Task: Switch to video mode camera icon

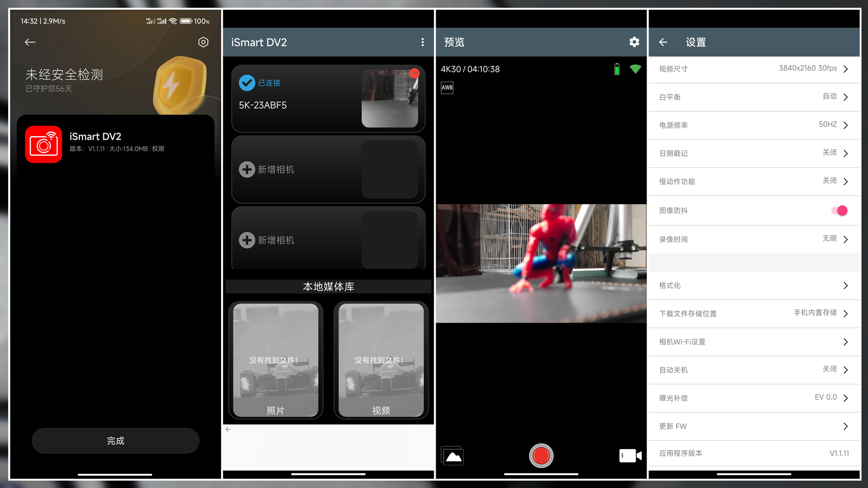Action: pos(630,455)
